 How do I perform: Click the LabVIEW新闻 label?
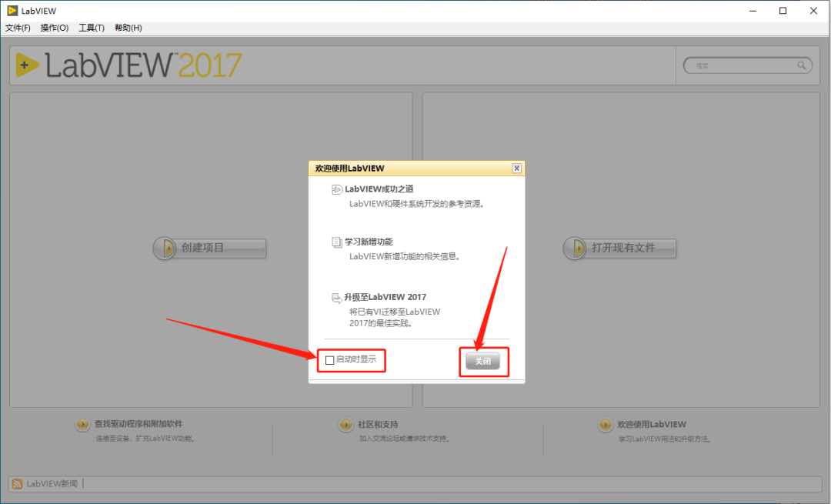pyautogui.click(x=52, y=484)
